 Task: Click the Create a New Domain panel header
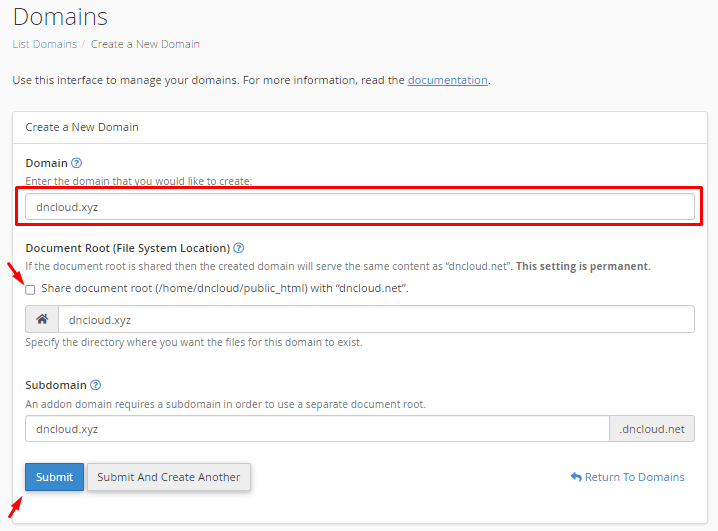pos(82,127)
